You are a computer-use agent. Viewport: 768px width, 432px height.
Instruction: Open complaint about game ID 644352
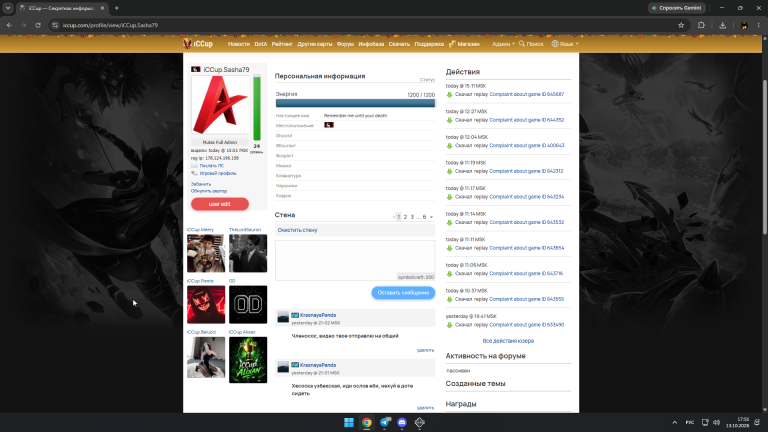527,120
